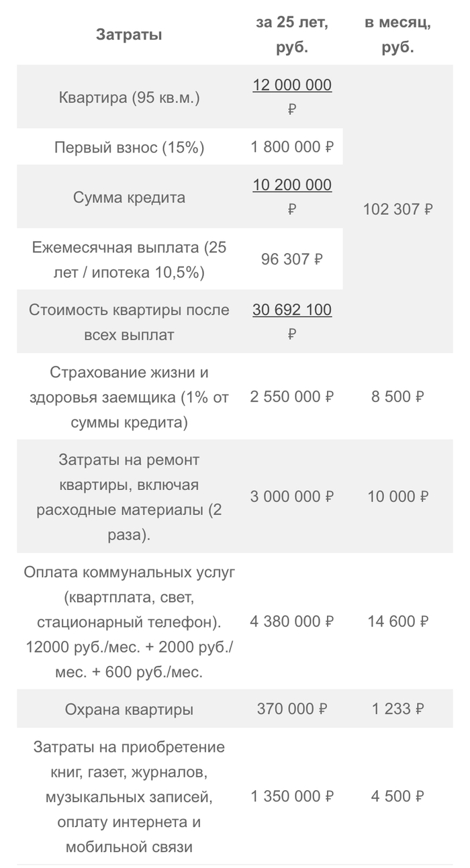Click the "в месяц, руб." column header
Viewport: 470px width, 868px height.
398,35
